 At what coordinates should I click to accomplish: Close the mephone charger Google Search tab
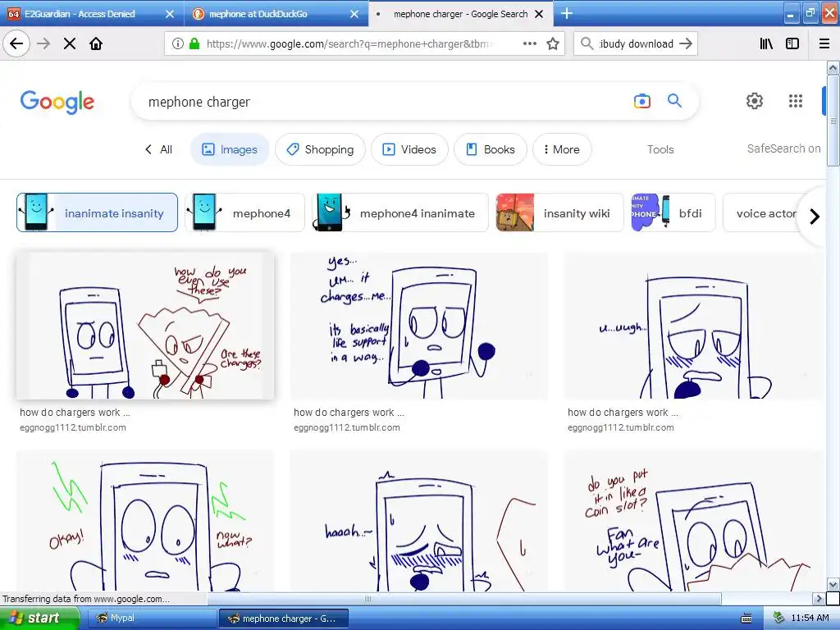540,14
